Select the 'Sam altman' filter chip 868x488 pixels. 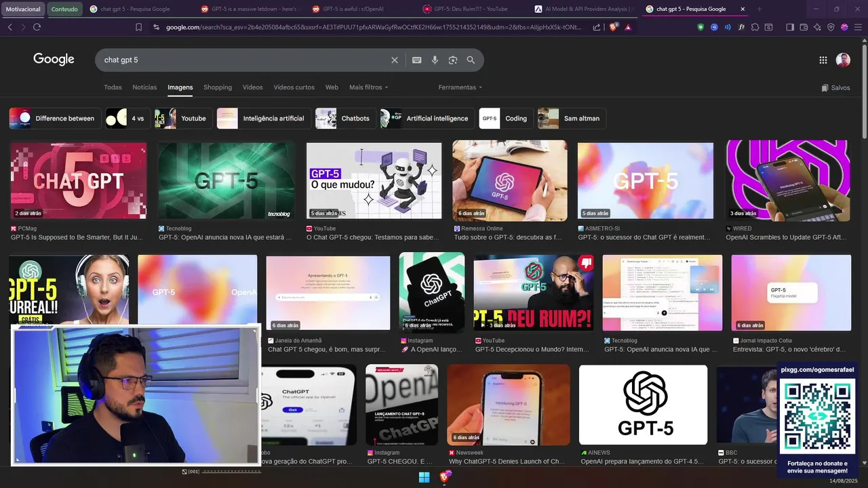pos(572,118)
